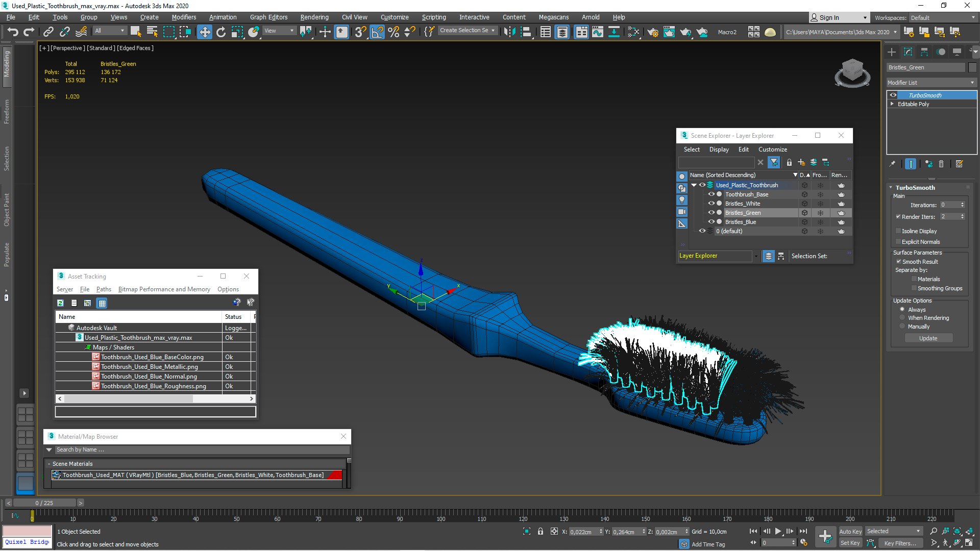Open the Workspaces Default dropdown
The height and width of the screenshot is (551, 980).
pos(943,17)
